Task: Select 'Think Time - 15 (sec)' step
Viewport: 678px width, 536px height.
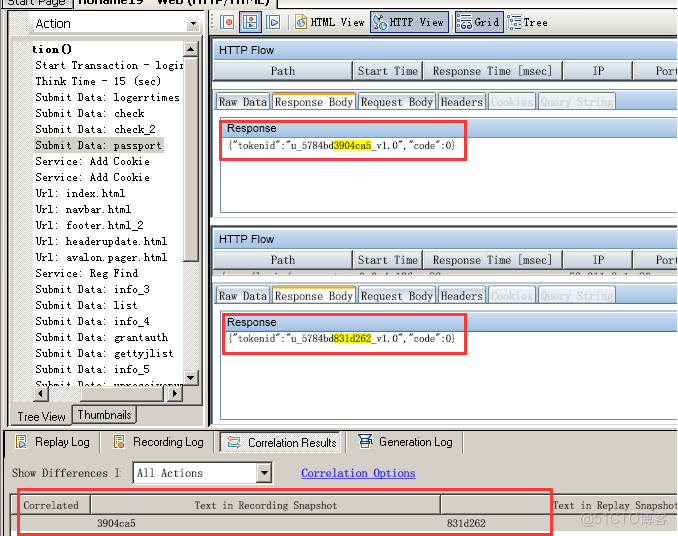Action: (98, 81)
